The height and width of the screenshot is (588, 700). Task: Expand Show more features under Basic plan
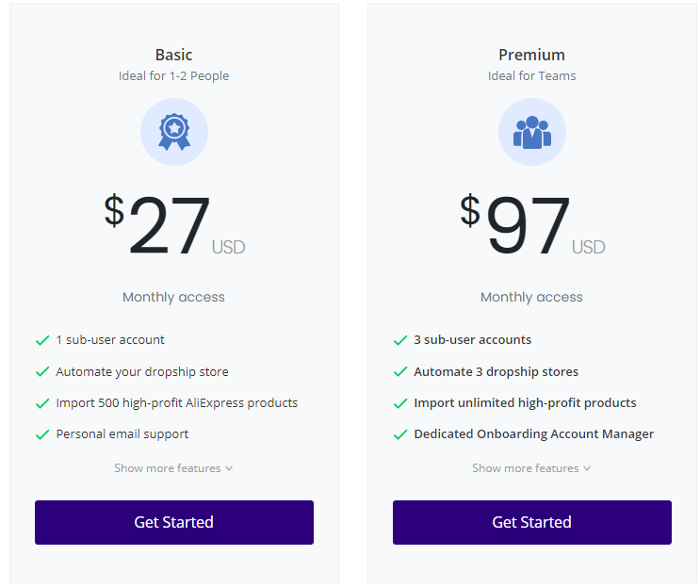coord(173,468)
